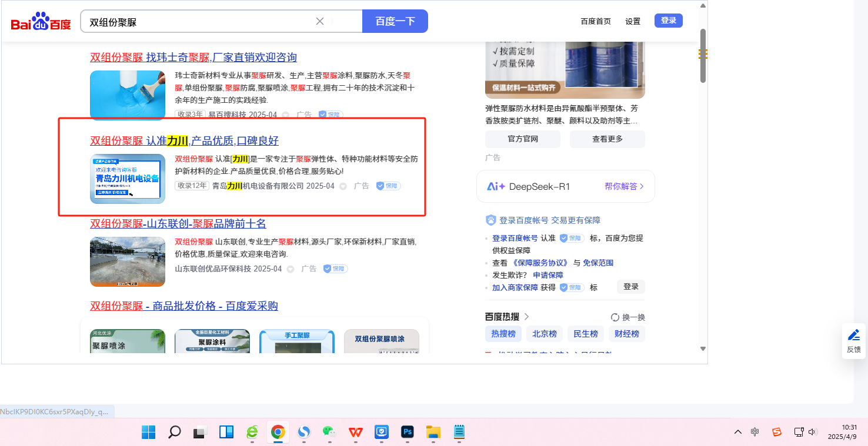Open WeChat from the taskbar
The width and height of the screenshot is (868, 446).
[330, 432]
